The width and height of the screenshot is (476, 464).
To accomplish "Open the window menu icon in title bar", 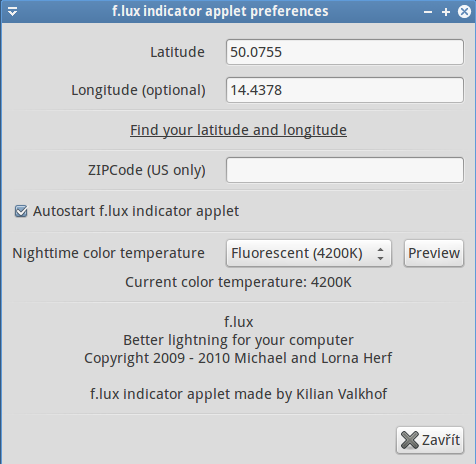I will 12,12.
